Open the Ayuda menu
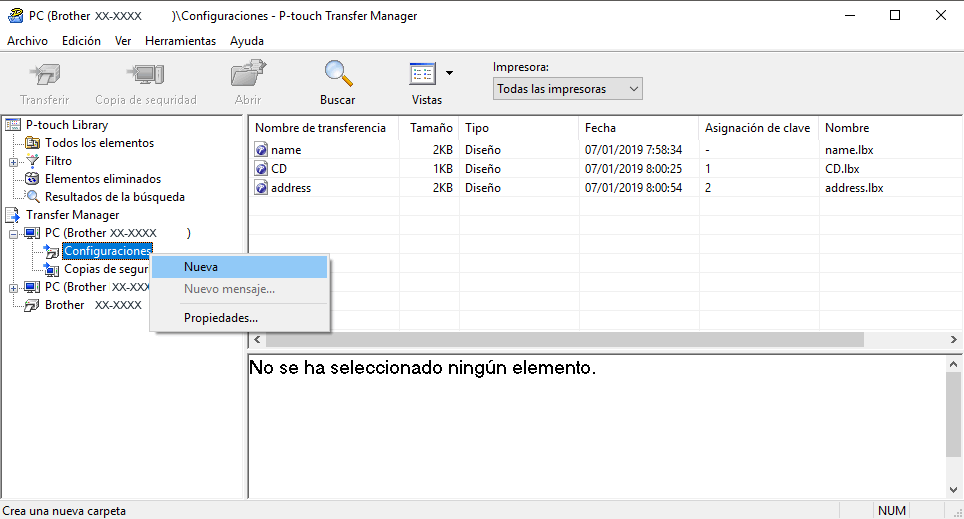Viewport: 964px width, 519px height. (247, 41)
